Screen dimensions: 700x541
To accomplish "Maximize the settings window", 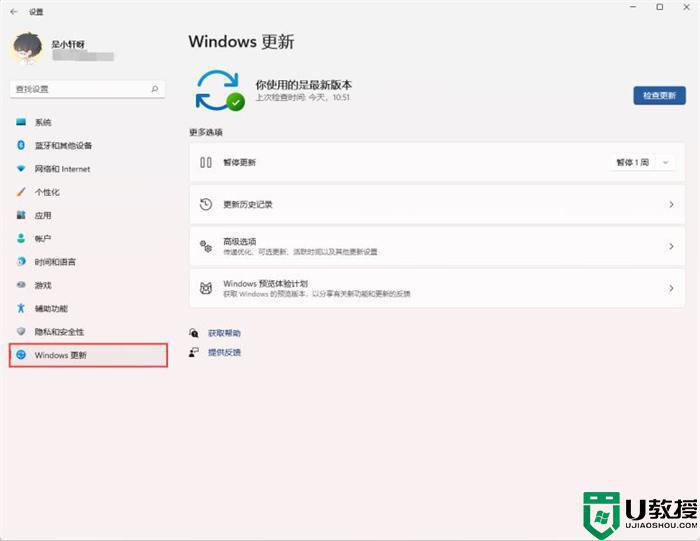I will pos(660,7).
